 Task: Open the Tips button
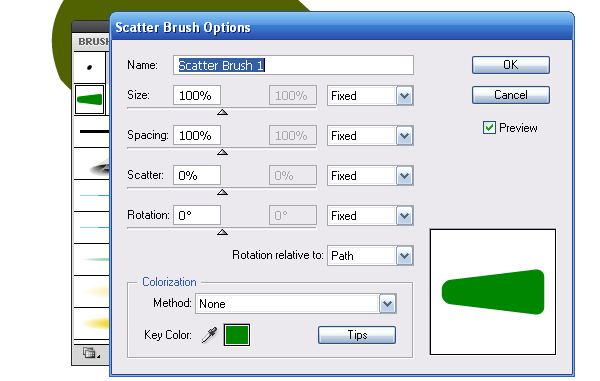tap(357, 335)
